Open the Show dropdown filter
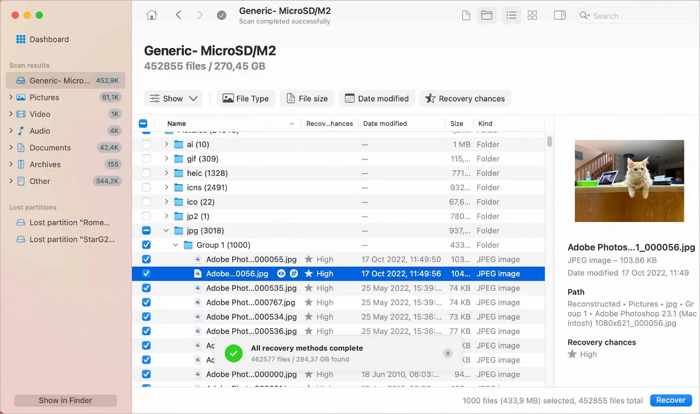Screen dimensions: 700x414 coord(173,98)
